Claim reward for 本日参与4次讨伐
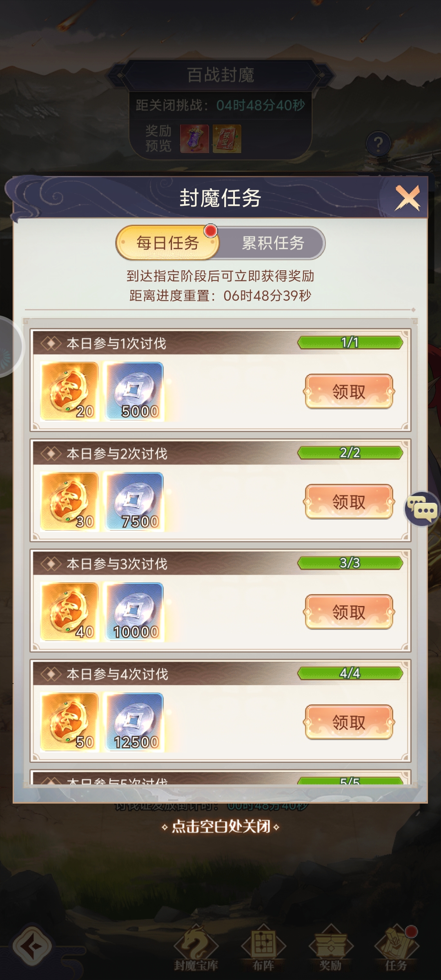441x980 pixels. 349,722
